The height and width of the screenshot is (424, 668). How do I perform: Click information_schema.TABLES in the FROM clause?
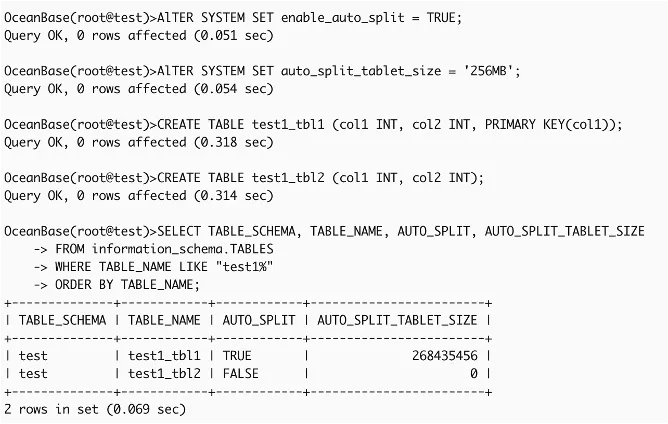[183, 249]
